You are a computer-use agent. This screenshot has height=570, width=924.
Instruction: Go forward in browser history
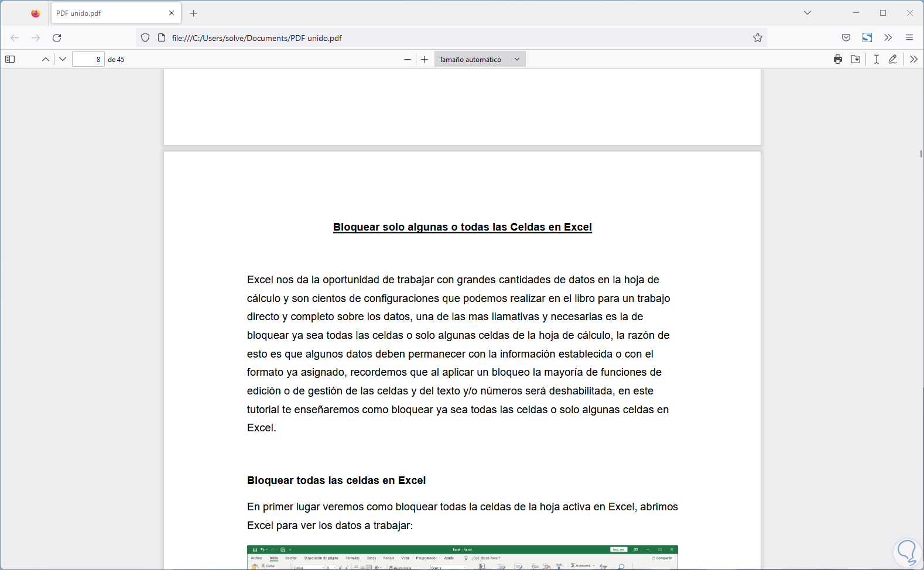pyautogui.click(x=36, y=38)
